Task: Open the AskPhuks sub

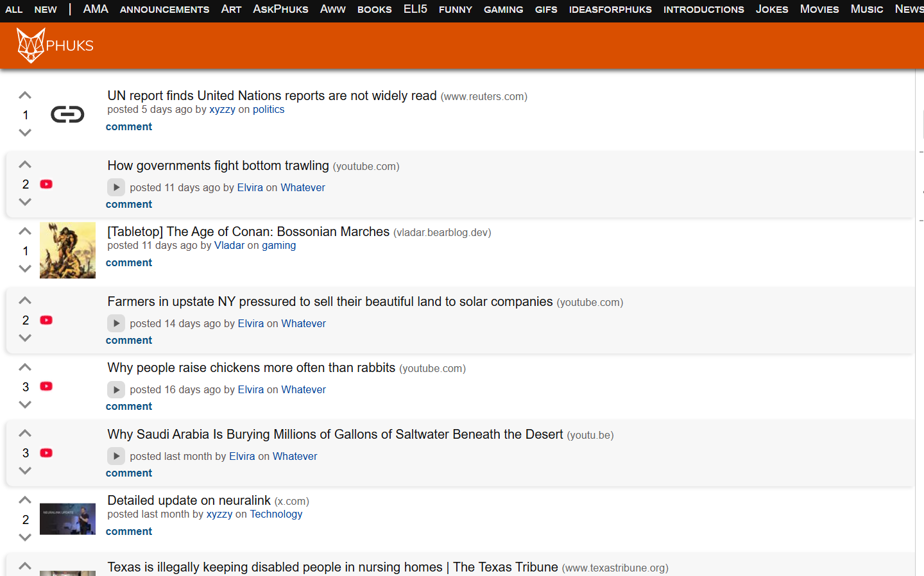Action: click(280, 9)
